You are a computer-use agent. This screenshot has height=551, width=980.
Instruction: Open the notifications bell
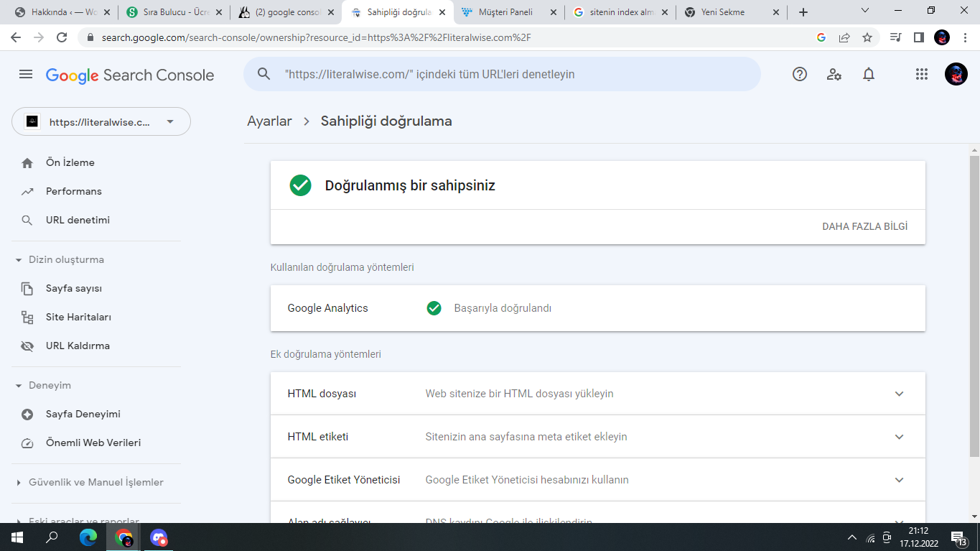pos(869,74)
